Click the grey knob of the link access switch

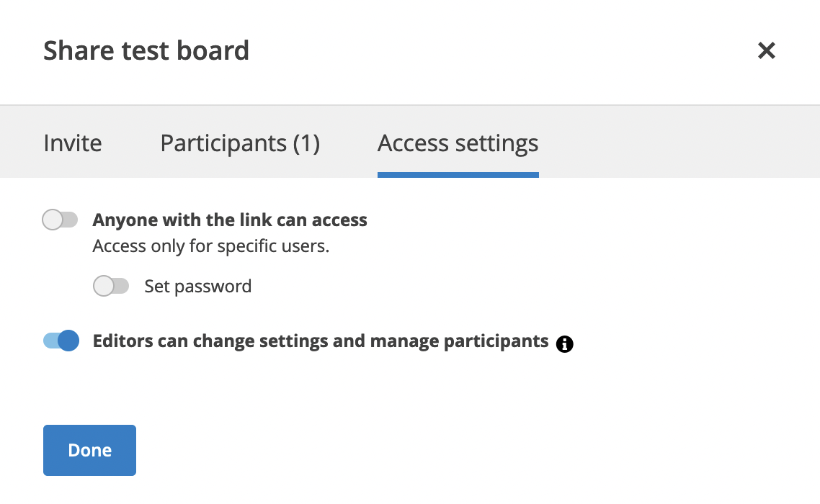point(53,220)
